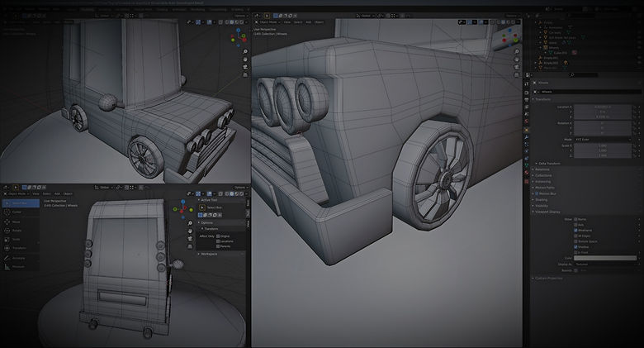Click the object Color swatch field

click(605, 258)
